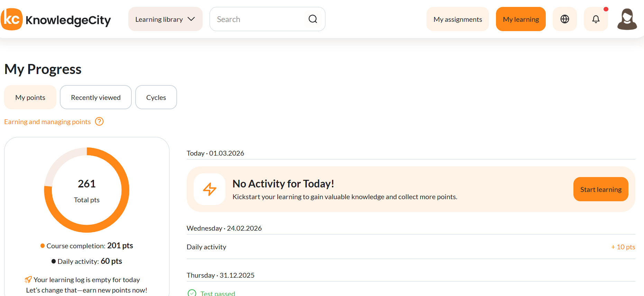Click the Today 01.03.2026 date heading
Screen dimensions: 644x296
coord(215,153)
